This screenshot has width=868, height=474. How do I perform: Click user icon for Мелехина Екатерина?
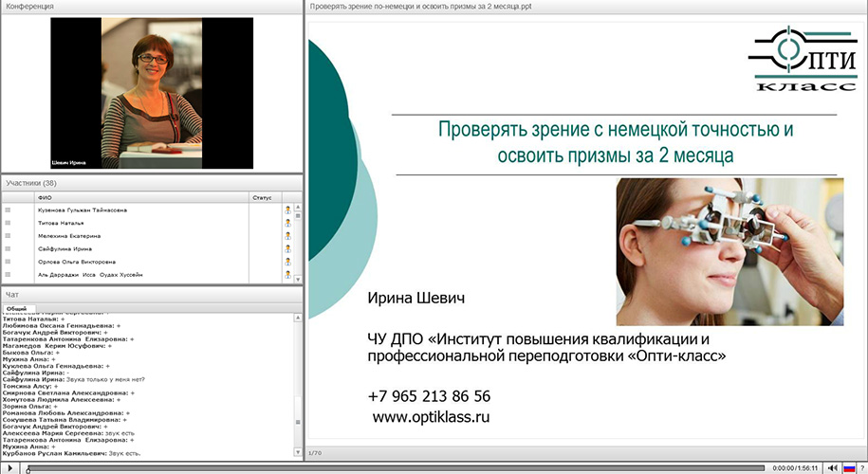tap(287, 236)
